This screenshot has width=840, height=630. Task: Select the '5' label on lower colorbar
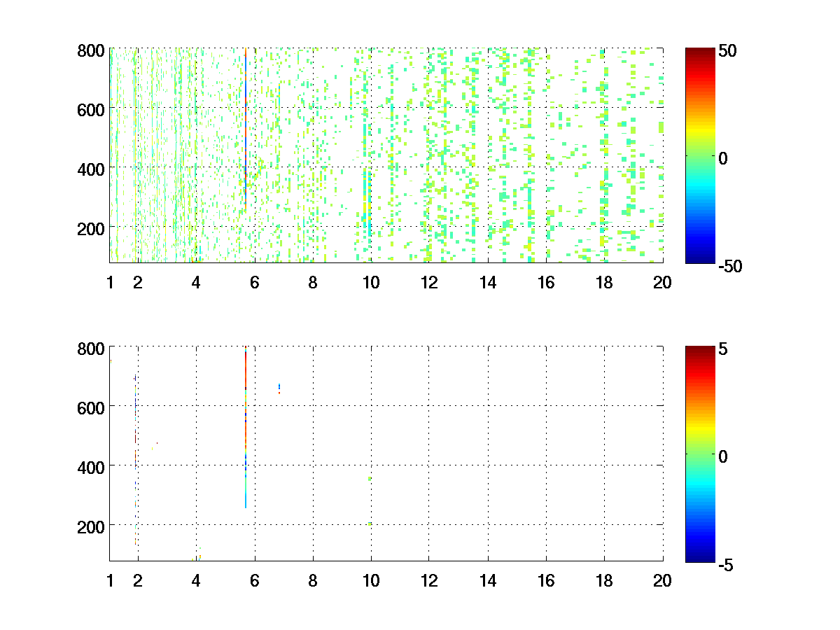tap(722, 349)
